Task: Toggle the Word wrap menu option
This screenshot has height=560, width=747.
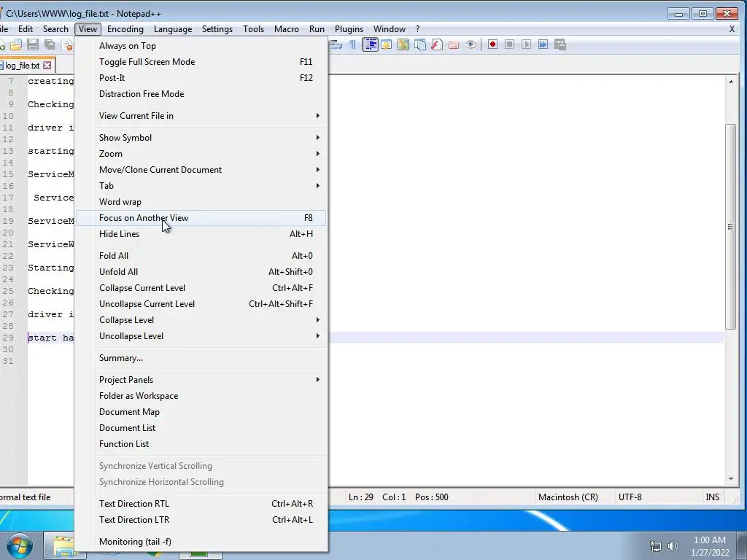Action: pos(201,202)
